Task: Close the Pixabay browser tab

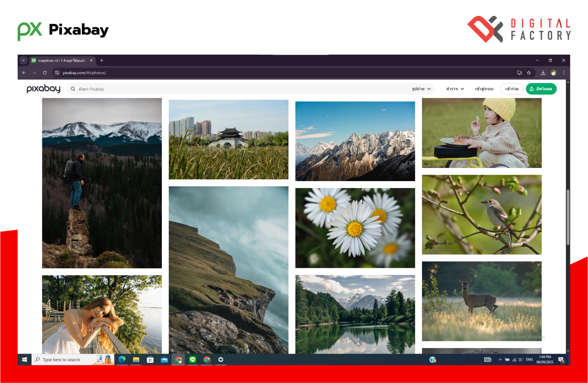Action: [91, 60]
